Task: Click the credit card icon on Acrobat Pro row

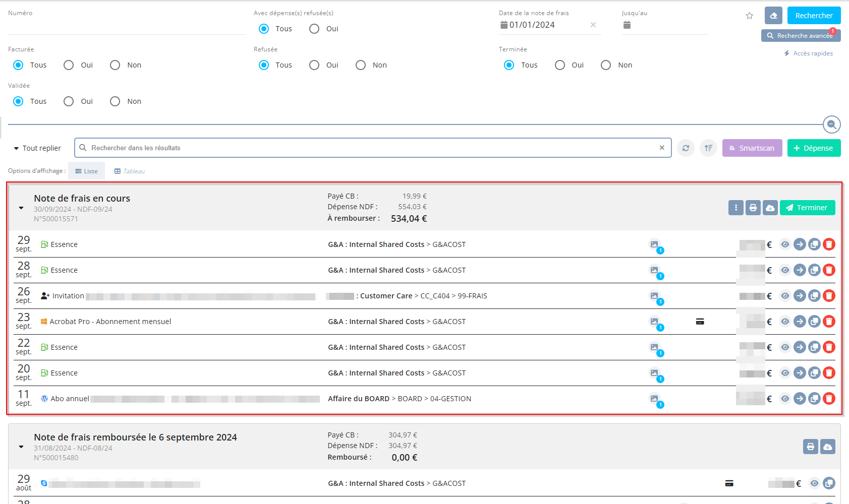Action: tap(700, 322)
